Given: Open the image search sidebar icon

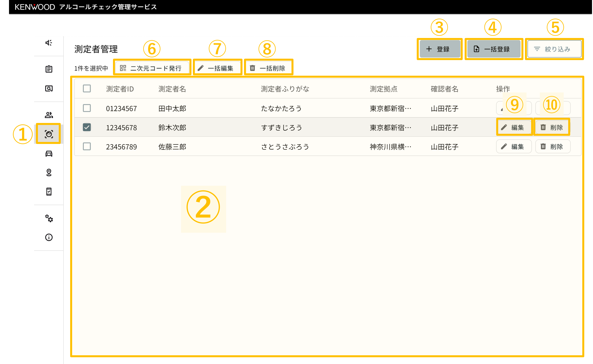Looking at the screenshot, I should [49, 89].
